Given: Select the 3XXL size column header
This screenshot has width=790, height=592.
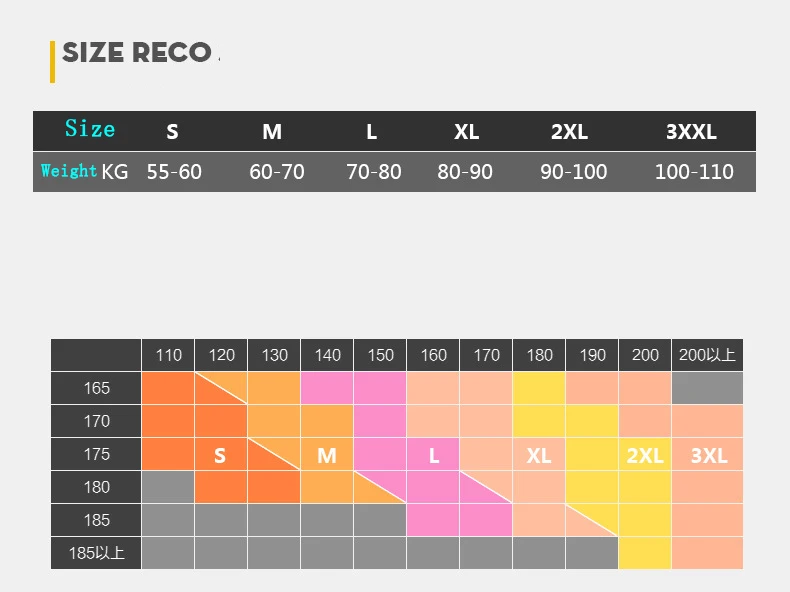Looking at the screenshot, I should [x=691, y=131].
